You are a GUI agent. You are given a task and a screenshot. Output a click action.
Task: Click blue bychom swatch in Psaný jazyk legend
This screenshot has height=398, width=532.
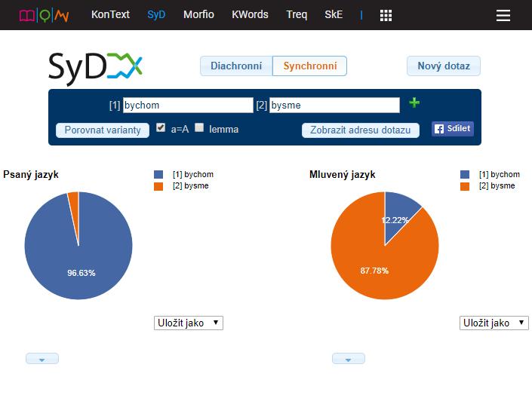click(158, 175)
